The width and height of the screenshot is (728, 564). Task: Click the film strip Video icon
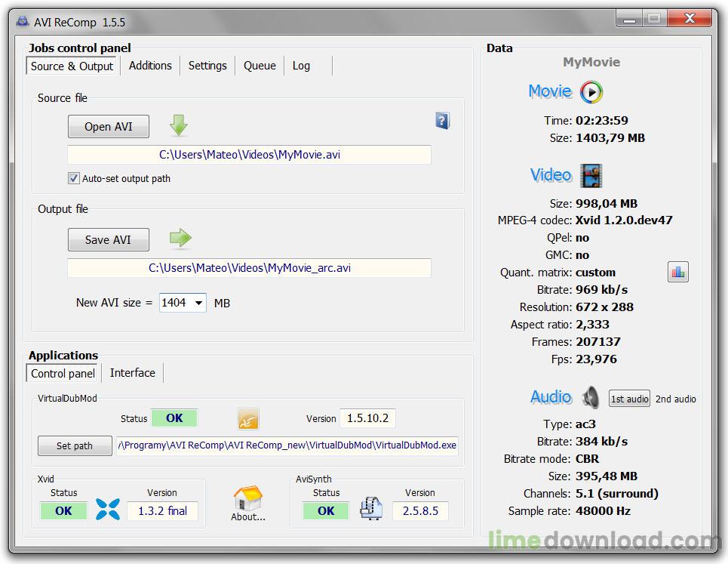coord(591,176)
